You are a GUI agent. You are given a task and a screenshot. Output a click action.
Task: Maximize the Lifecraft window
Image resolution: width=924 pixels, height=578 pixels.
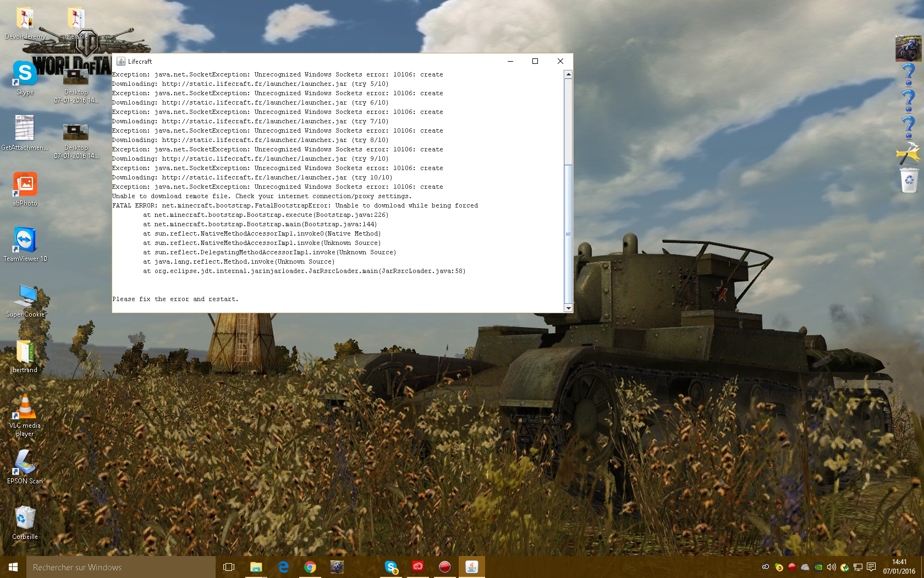(x=535, y=61)
